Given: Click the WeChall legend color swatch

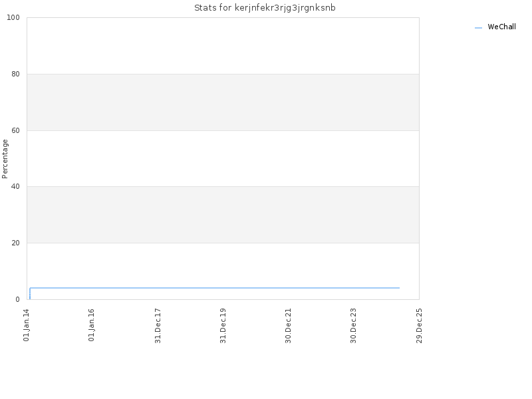Looking at the screenshot, I should [x=478, y=28].
